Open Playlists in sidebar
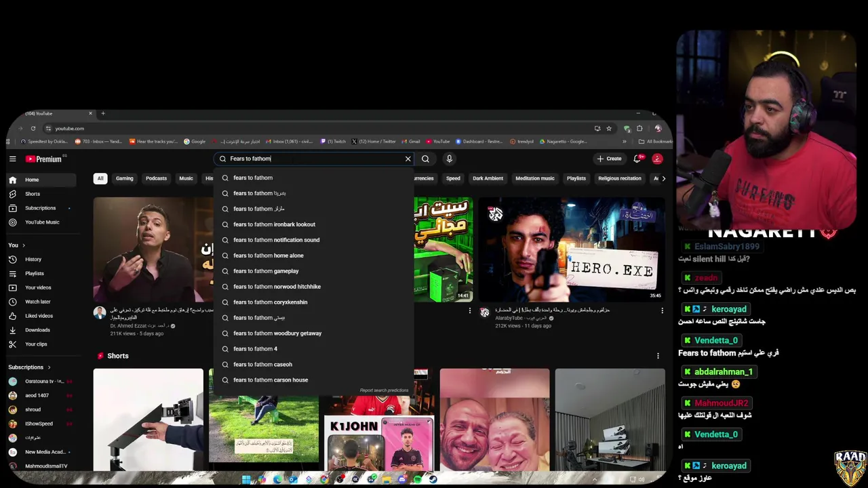The image size is (868, 488). [x=41, y=274]
